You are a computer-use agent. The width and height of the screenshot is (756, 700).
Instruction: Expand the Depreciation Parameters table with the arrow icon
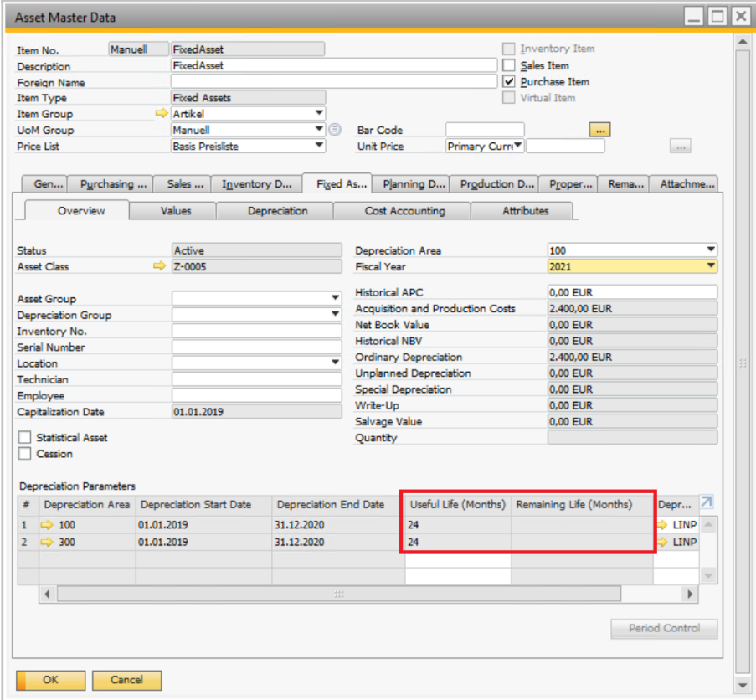click(x=707, y=502)
